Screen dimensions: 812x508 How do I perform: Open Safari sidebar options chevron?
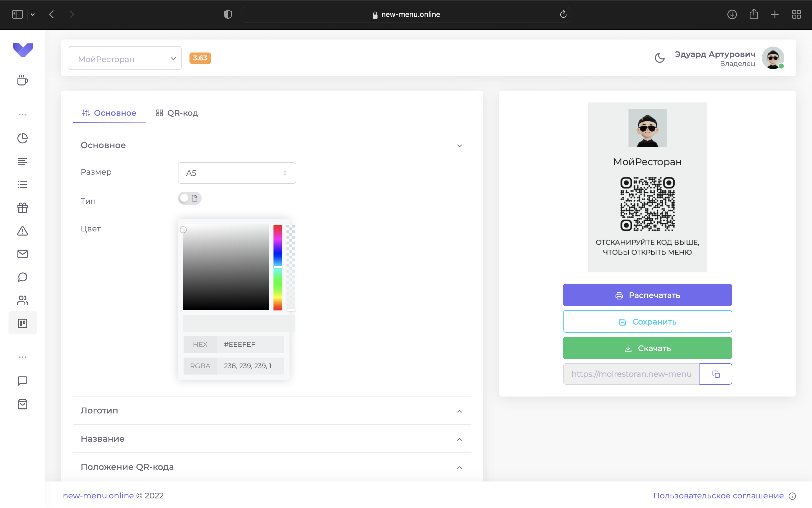tap(32, 14)
